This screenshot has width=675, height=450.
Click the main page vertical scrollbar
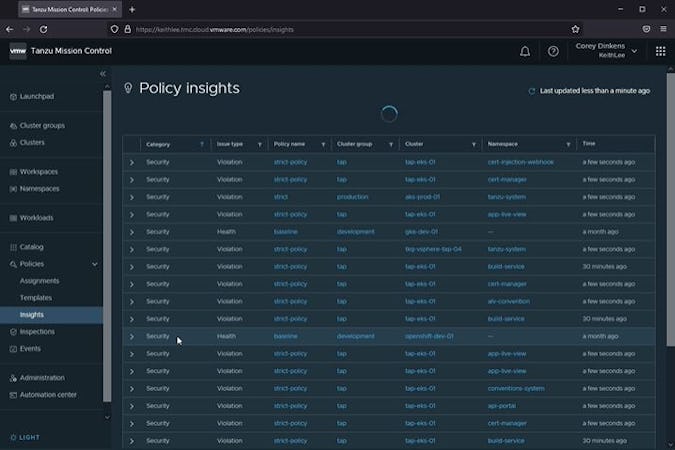pyautogui.click(x=670, y=209)
